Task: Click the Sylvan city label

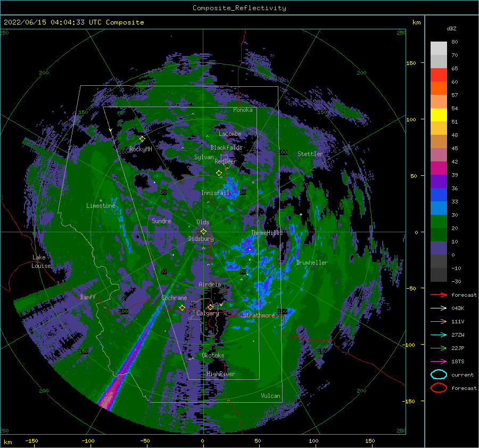Action: pos(204,157)
